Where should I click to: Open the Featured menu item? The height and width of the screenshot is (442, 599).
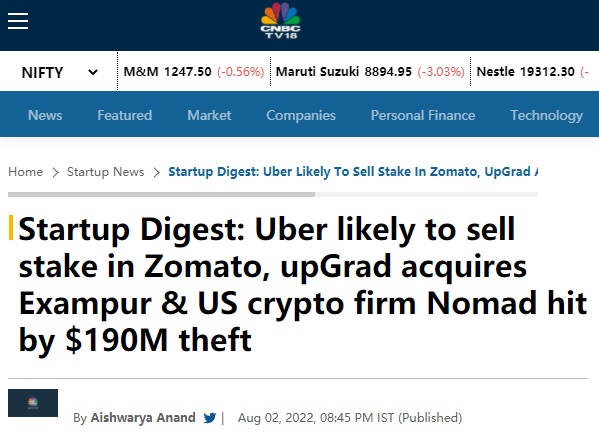click(x=125, y=115)
